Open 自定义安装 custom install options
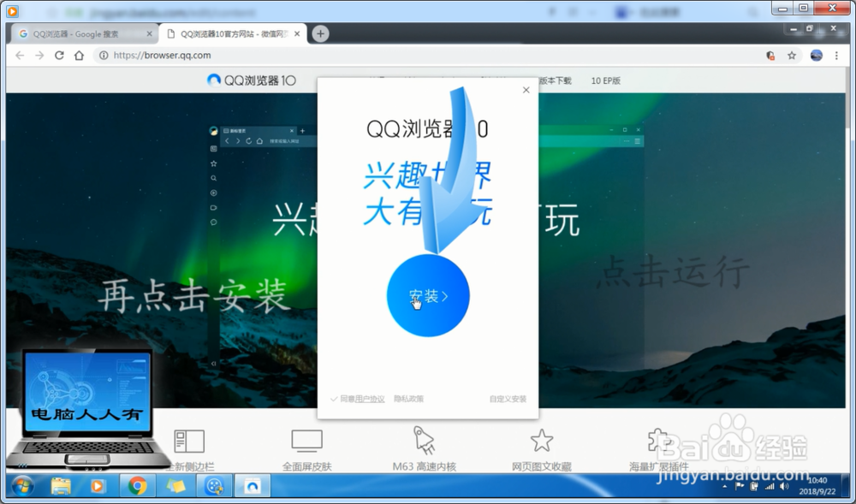This screenshot has width=856, height=504. coord(508,399)
